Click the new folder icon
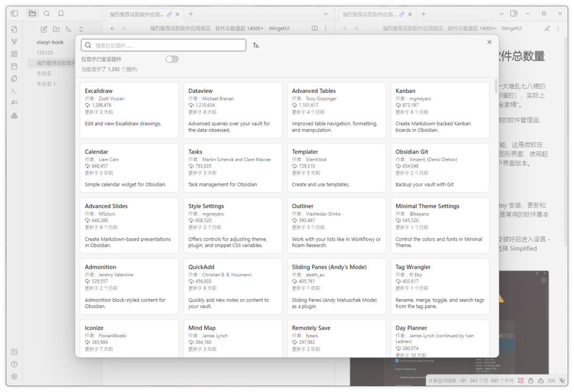574x392 pixels. click(56, 29)
